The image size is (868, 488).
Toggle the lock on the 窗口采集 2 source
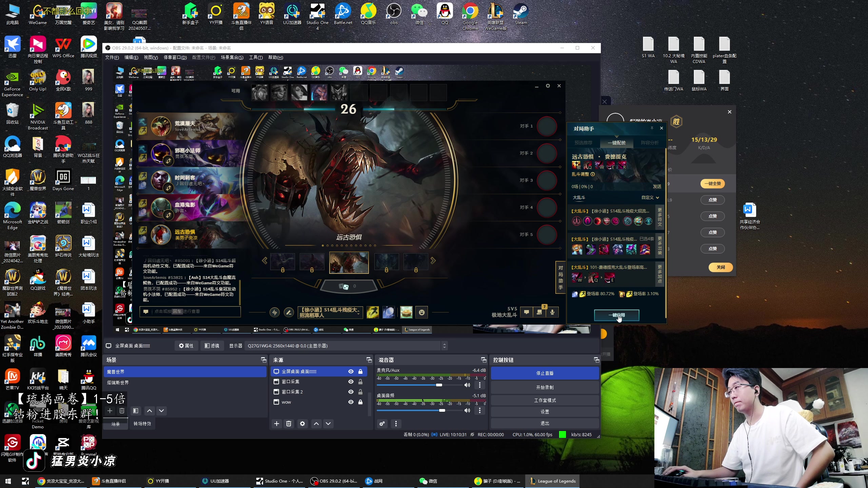tap(360, 392)
